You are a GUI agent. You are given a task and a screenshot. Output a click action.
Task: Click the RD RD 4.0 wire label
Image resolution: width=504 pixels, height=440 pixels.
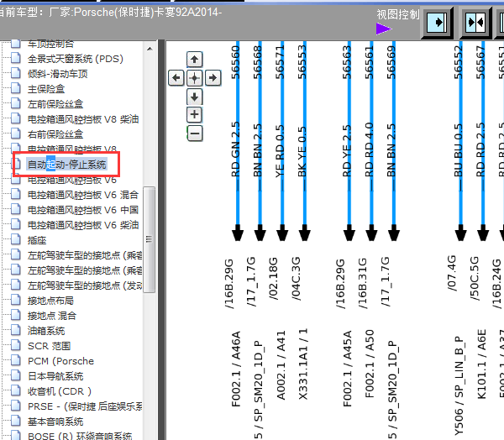(x=369, y=149)
